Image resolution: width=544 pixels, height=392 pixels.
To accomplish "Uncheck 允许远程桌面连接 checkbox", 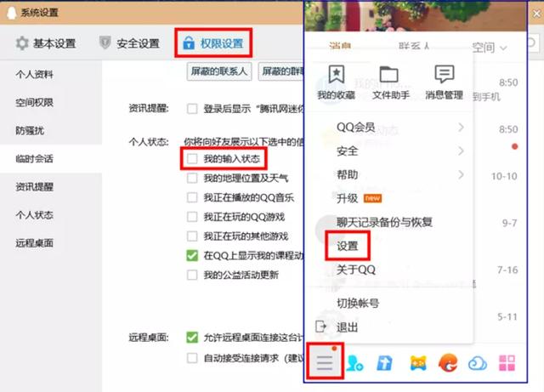I will (192, 337).
